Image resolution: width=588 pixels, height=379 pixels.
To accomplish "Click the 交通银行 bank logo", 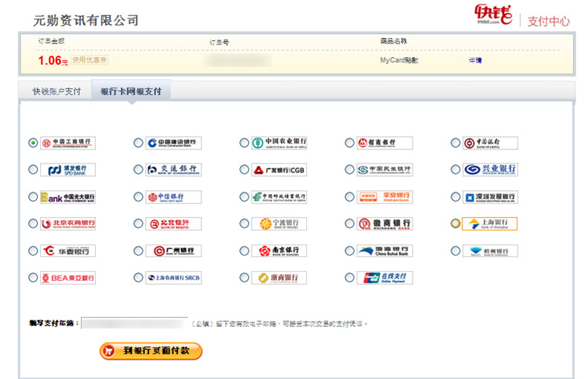I will (174, 170).
